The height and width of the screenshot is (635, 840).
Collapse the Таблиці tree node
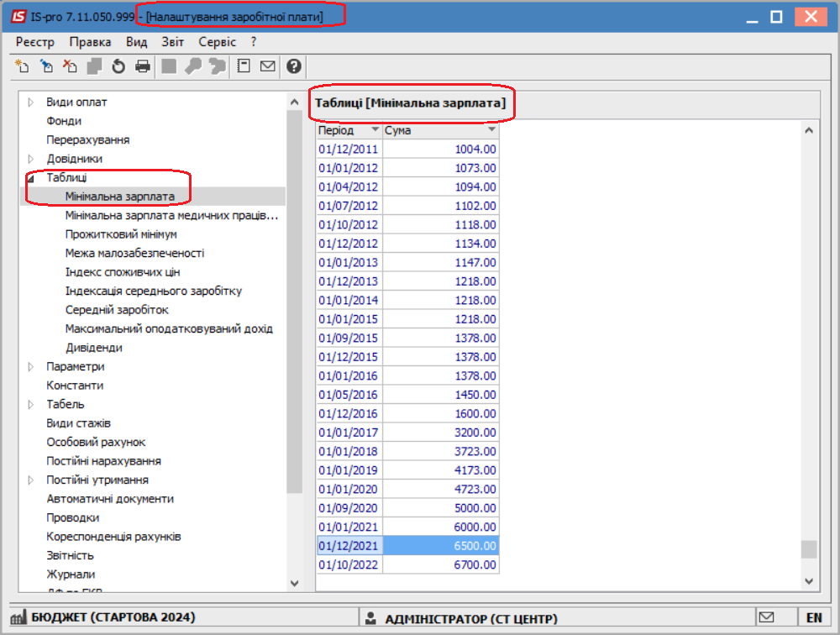tap(31, 178)
